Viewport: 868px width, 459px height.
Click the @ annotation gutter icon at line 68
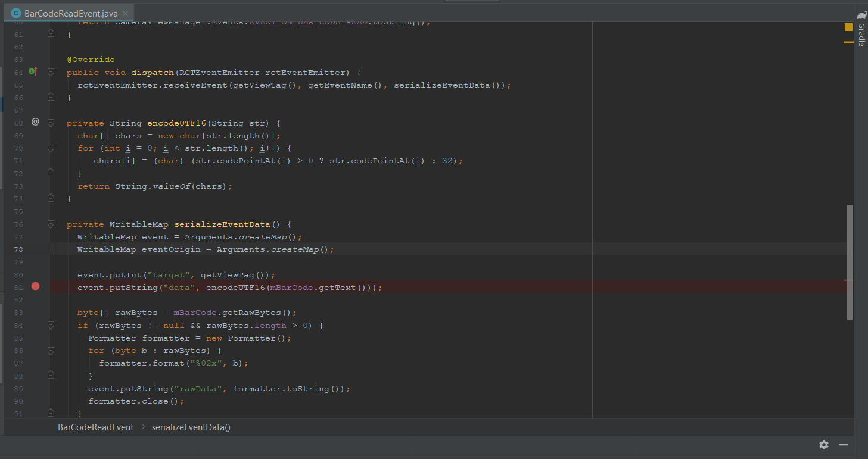[35, 122]
